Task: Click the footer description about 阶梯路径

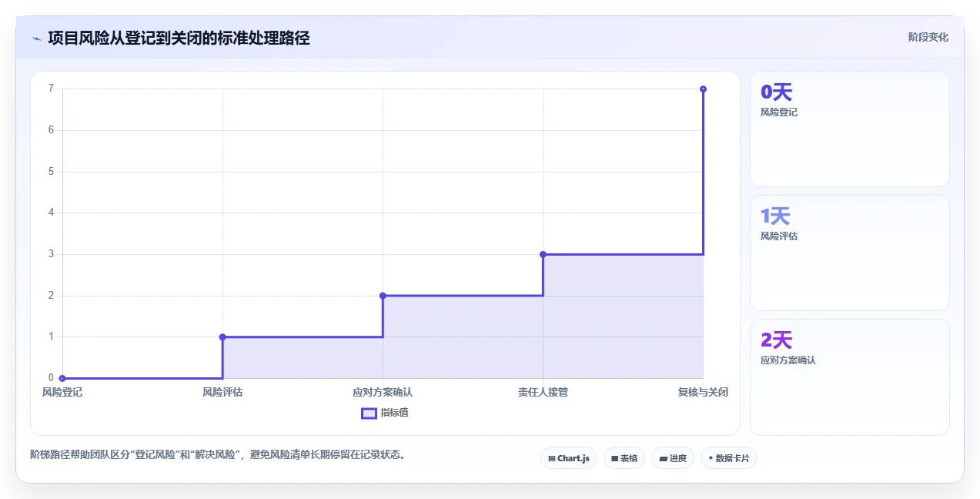Action: pyautogui.click(x=217, y=454)
